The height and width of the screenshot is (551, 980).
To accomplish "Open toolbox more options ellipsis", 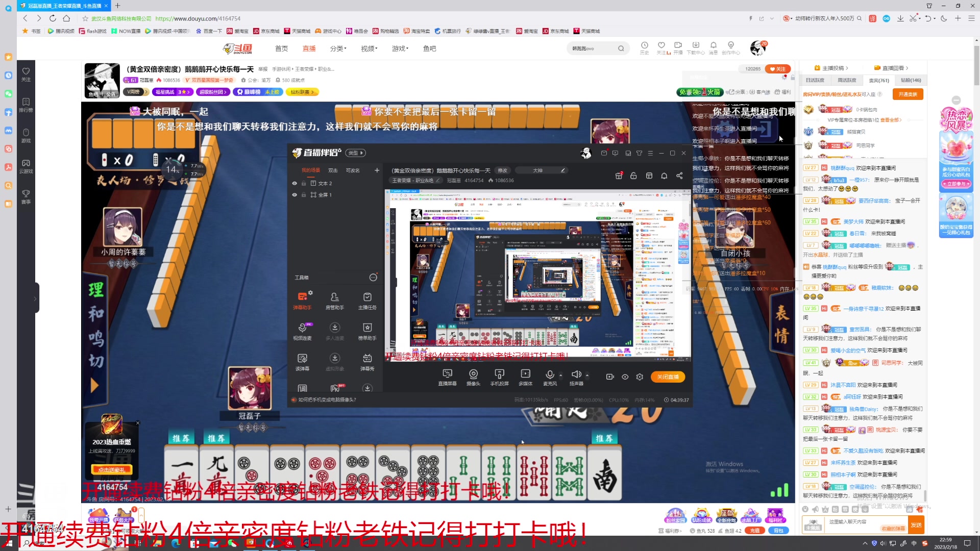I will point(373,278).
